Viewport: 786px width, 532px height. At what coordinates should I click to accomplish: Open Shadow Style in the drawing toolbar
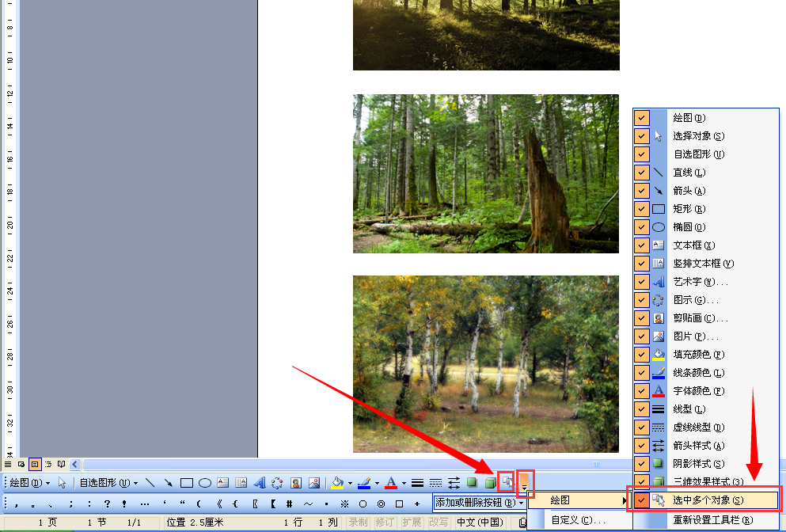(x=472, y=483)
